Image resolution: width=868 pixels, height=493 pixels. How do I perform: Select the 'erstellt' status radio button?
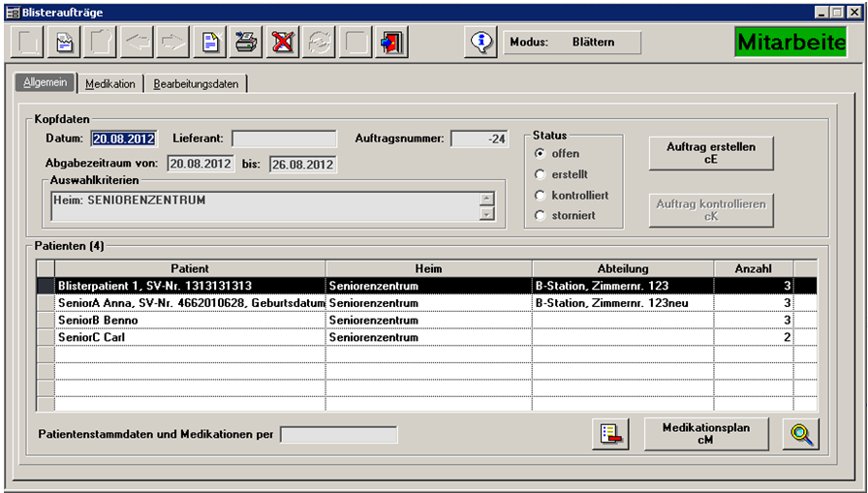541,174
